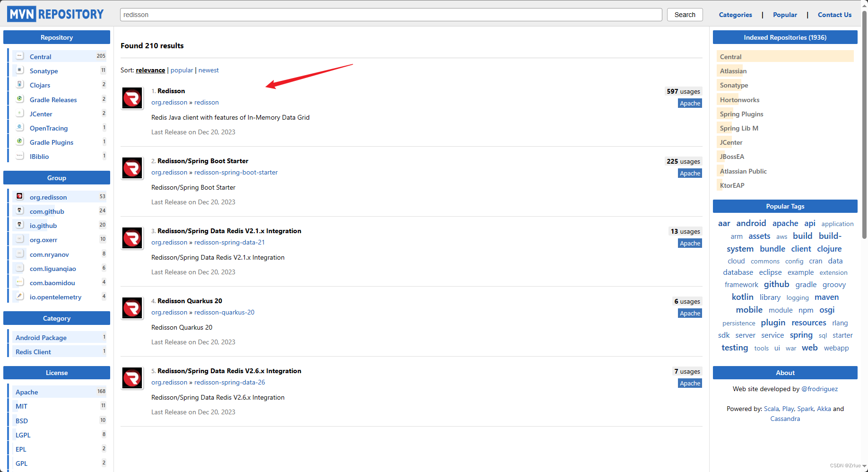Click the spring popular tag
This screenshot has width=868, height=472.
[801, 335]
